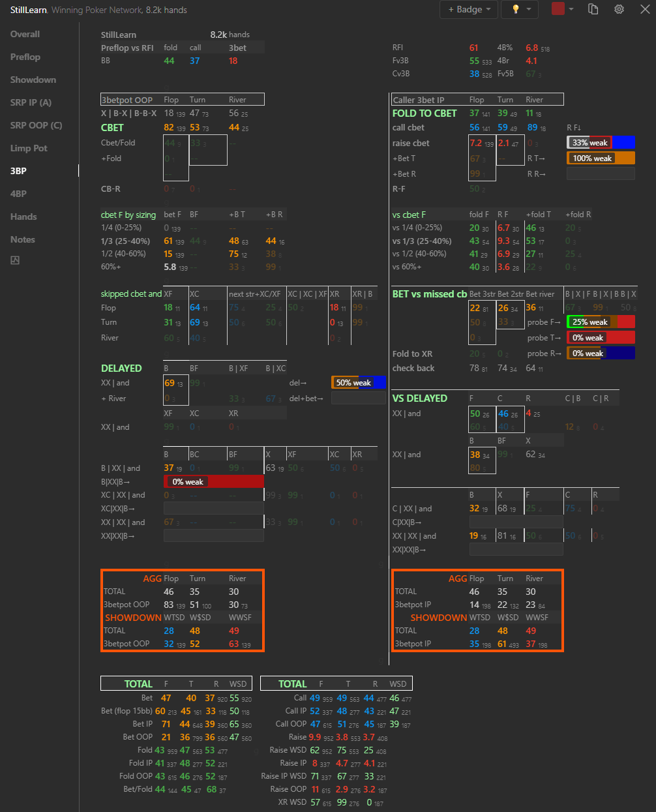
Task: Open the 4BP tab
Action: [x=18, y=194]
